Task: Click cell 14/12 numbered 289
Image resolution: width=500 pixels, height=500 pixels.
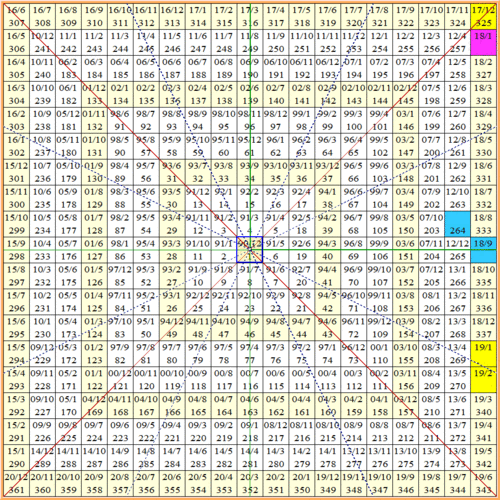Action: click(x=42, y=457)
